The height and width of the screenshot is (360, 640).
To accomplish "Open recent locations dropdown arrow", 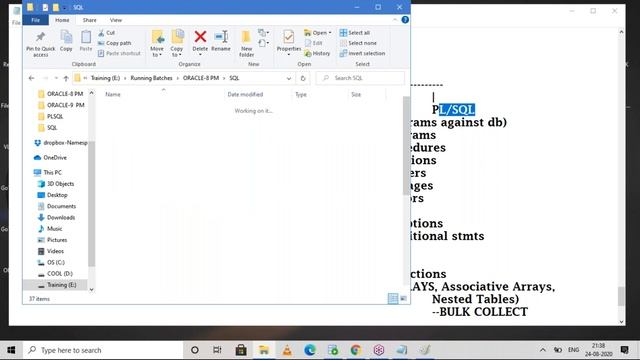I will point(56,78).
